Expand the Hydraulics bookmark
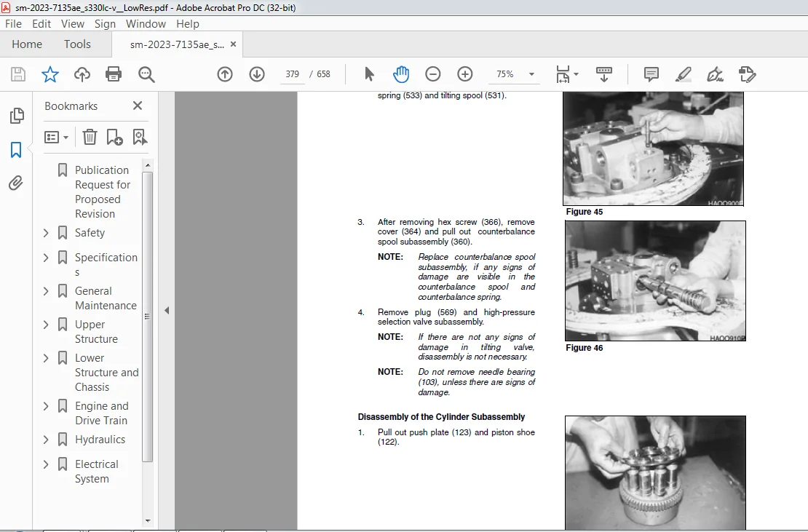Image resolution: width=808 pixels, height=532 pixels. [46, 440]
